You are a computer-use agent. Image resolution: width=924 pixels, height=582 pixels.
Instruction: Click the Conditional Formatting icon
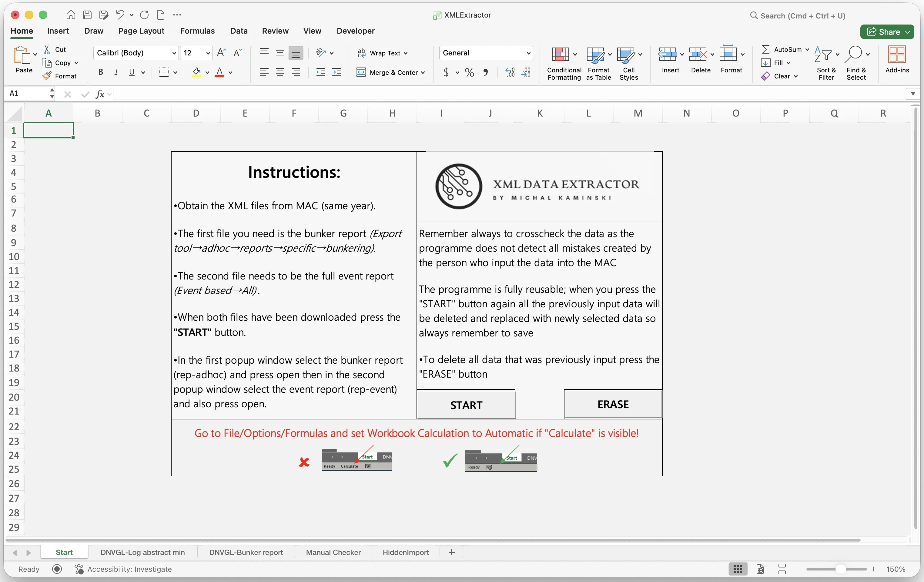coord(560,55)
